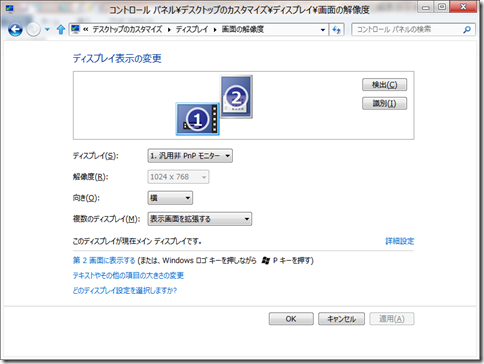484x364 pixels.
Task: Expand the address bar history dropdown arrow
Action: pyautogui.click(x=323, y=30)
